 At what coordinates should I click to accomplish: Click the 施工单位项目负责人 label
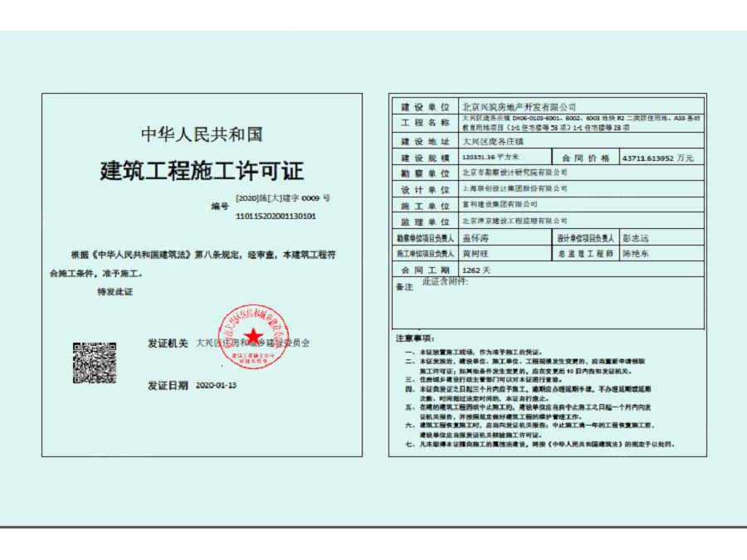(x=425, y=254)
